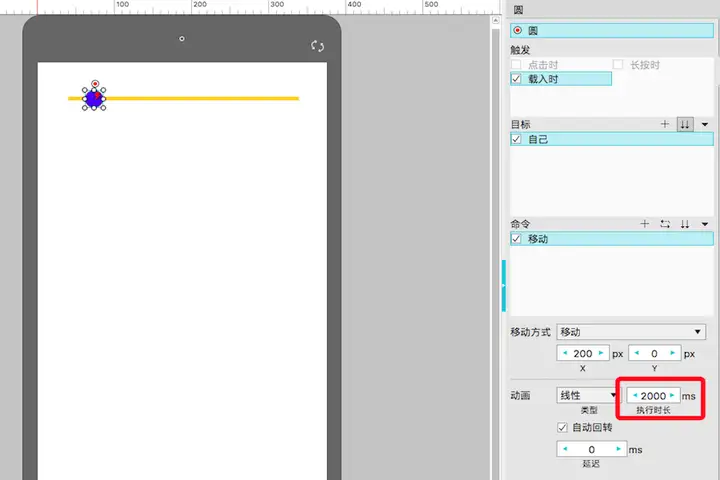Open the 目标 section dropdown arrow
Screen dimensions: 720x480
705,124
